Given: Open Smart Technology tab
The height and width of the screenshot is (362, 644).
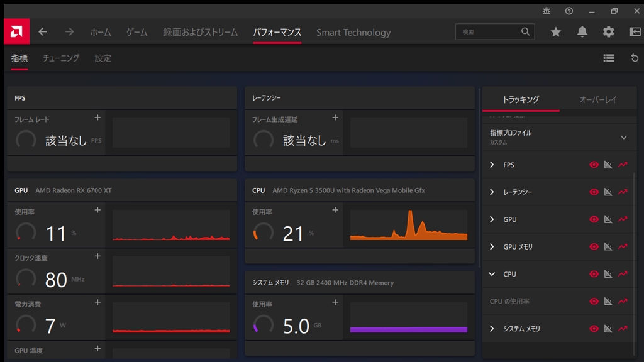Looking at the screenshot, I should (x=353, y=33).
